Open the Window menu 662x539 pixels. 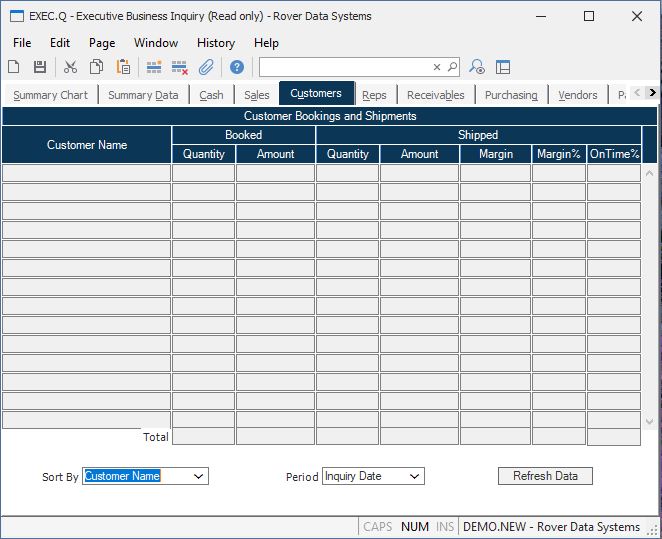point(156,43)
